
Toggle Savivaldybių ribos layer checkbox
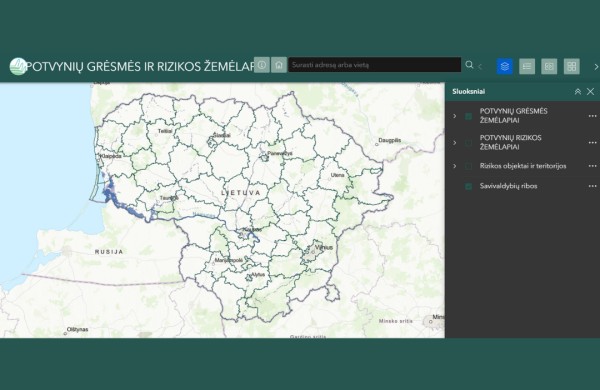click(x=468, y=186)
